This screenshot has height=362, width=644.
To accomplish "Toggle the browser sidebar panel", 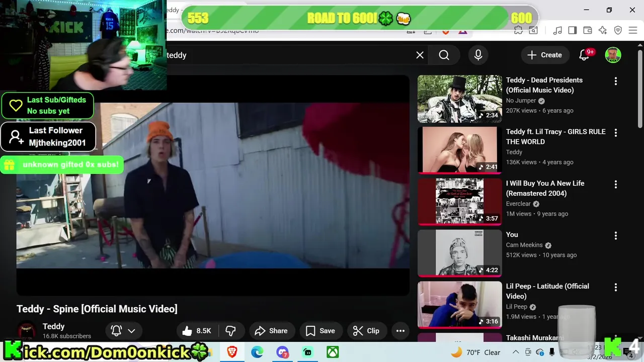I will [572, 31].
